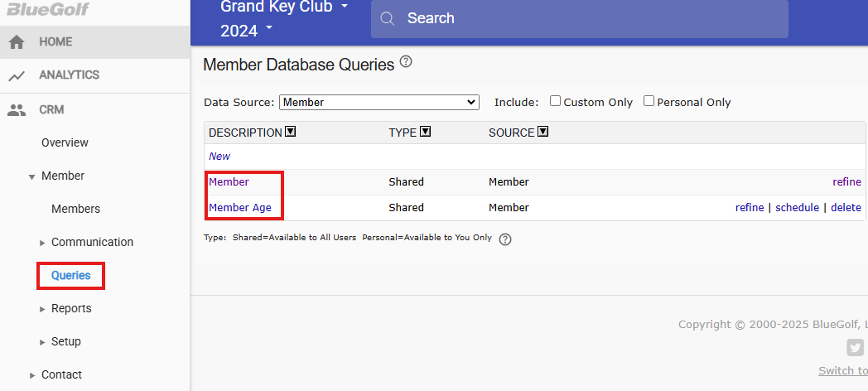Sort by SOURCE column arrow
The height and width of the screenshot is (391, 868).
[543, 132]
